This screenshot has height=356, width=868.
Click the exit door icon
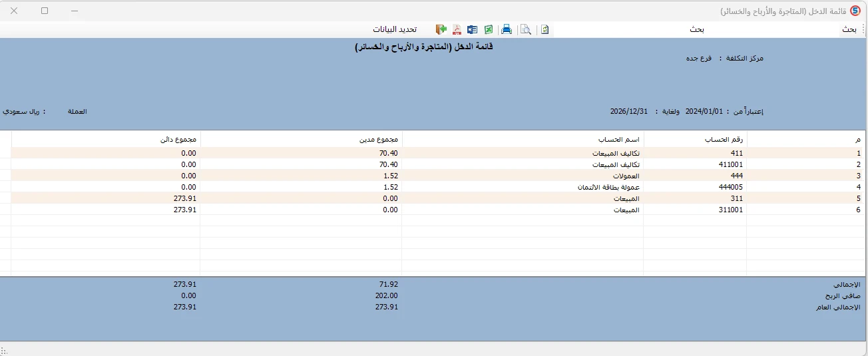coord(441,29)
